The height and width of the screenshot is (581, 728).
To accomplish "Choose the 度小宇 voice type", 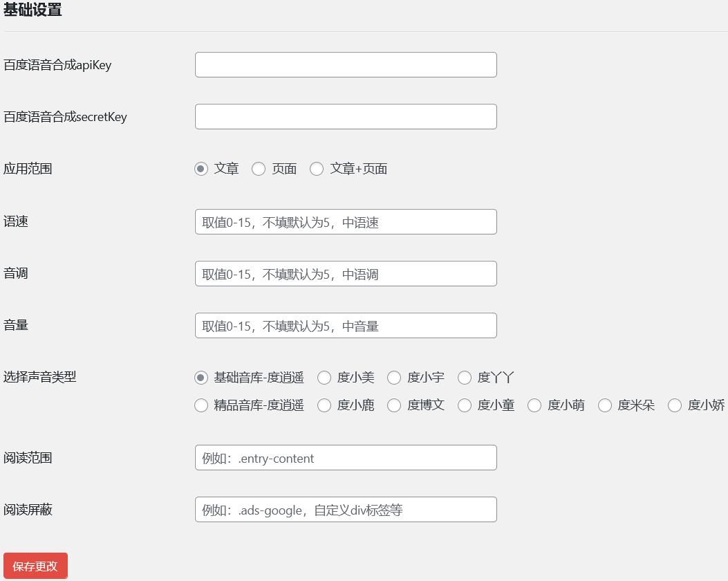I will [x=394, y=378].
